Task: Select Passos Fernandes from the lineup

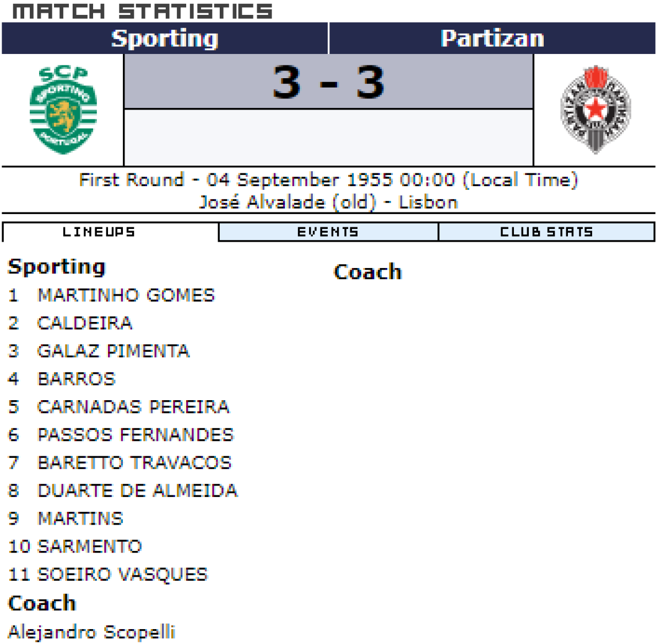Action: coord(136,435)
